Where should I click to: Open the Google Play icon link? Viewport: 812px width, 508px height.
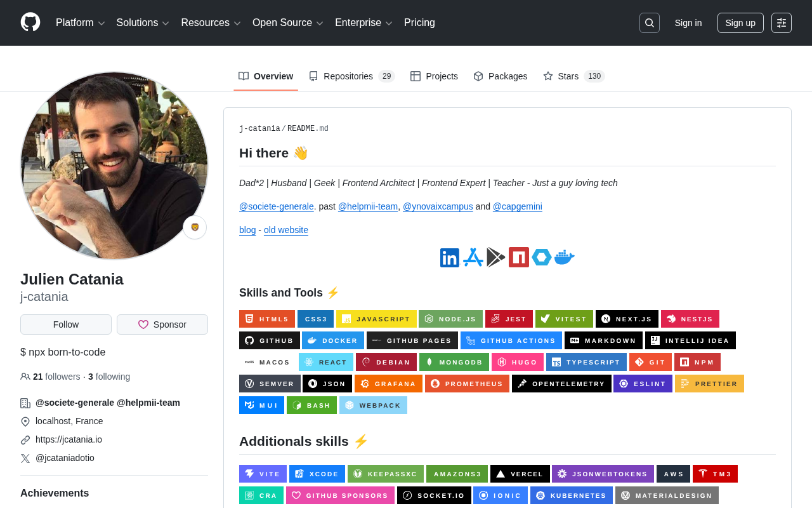click(496, 257)
